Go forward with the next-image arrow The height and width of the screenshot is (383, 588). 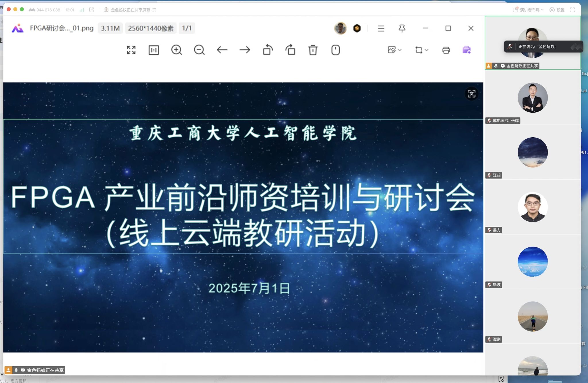pyautogui.click(x=244, y=50)
